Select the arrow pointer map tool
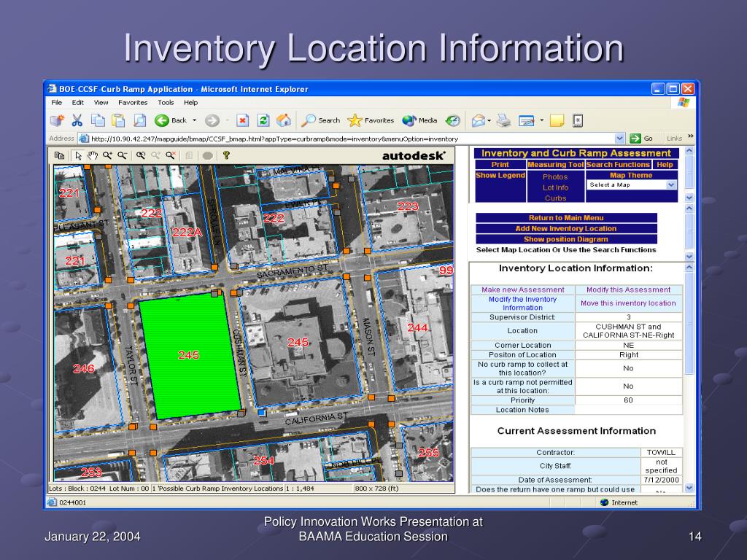 [x=78, y=155]
